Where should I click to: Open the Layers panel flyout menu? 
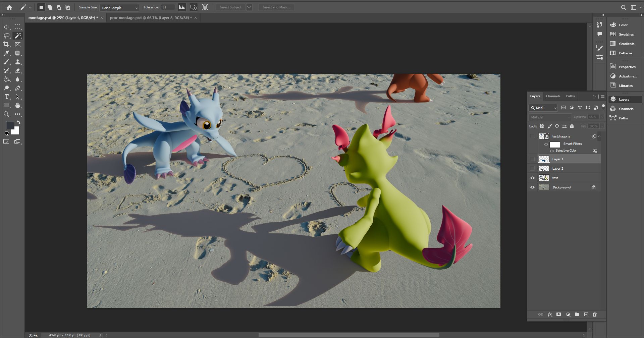click(603, 96)
